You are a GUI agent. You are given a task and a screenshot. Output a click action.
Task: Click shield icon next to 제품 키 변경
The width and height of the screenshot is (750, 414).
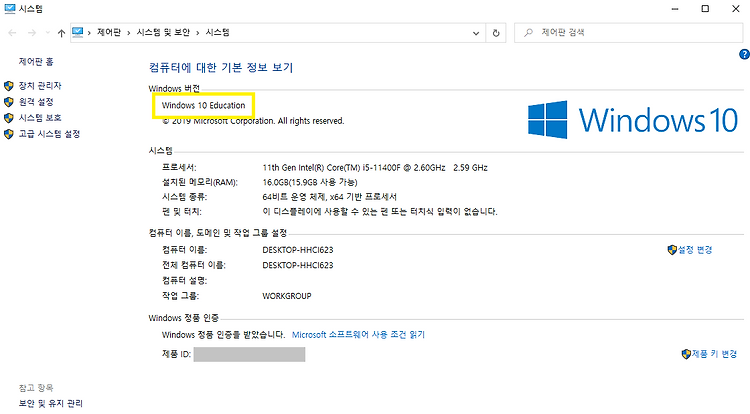coord(686,354)
